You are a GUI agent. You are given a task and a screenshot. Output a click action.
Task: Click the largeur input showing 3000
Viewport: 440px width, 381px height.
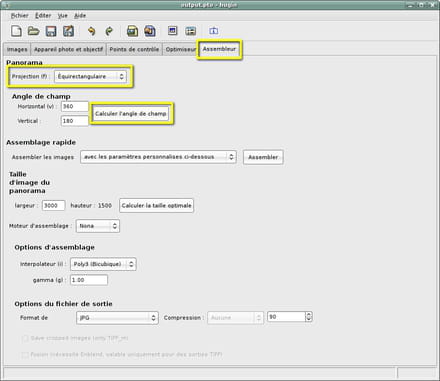53,205
